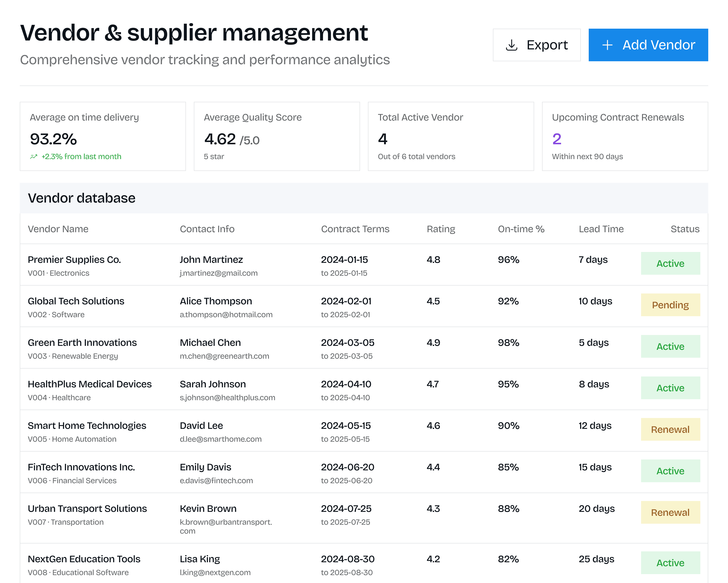This screenshot has width=728, height=583.
Task: Click the Lead Time column header
Action: (x=601, y=229)
